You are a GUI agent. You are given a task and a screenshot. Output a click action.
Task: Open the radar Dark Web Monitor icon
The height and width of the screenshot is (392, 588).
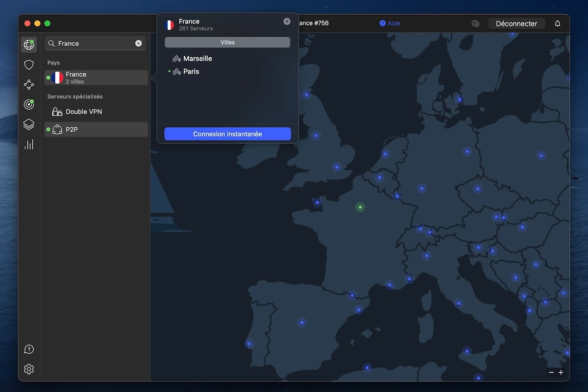tap(29, 104)
